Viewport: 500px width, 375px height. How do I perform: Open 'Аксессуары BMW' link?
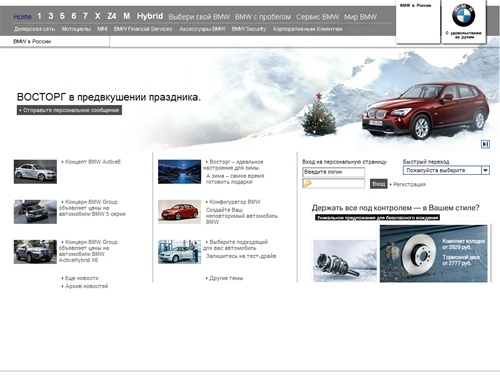pos(202,29)
